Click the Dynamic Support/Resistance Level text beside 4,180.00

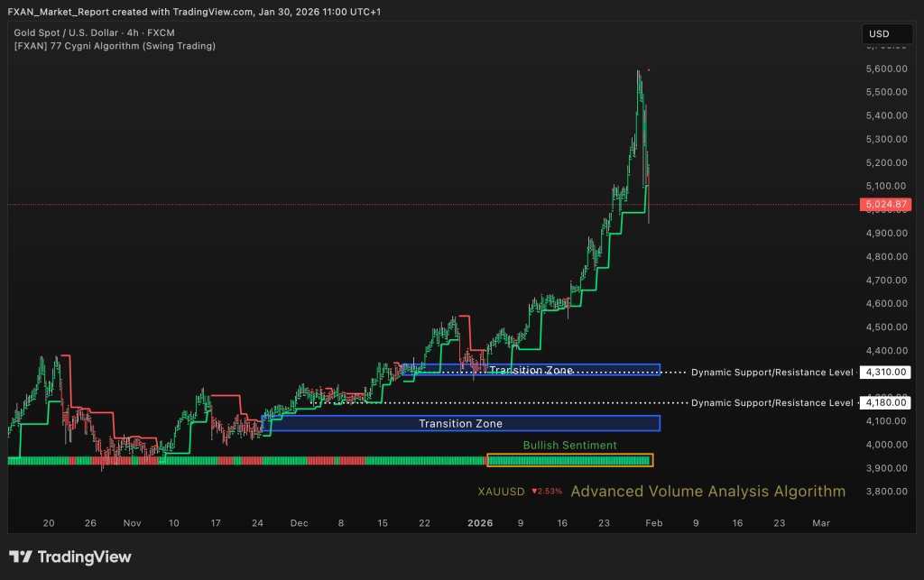click(x=772, y=402)
